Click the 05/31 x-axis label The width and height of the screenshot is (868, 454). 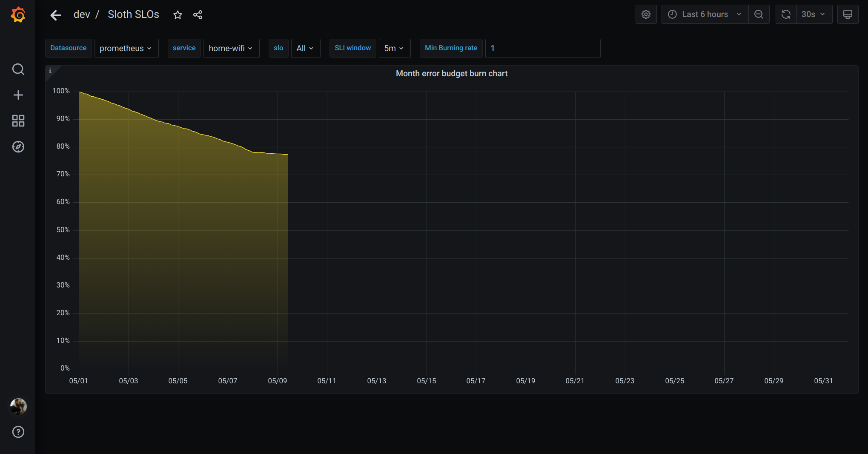pos(823,381)
